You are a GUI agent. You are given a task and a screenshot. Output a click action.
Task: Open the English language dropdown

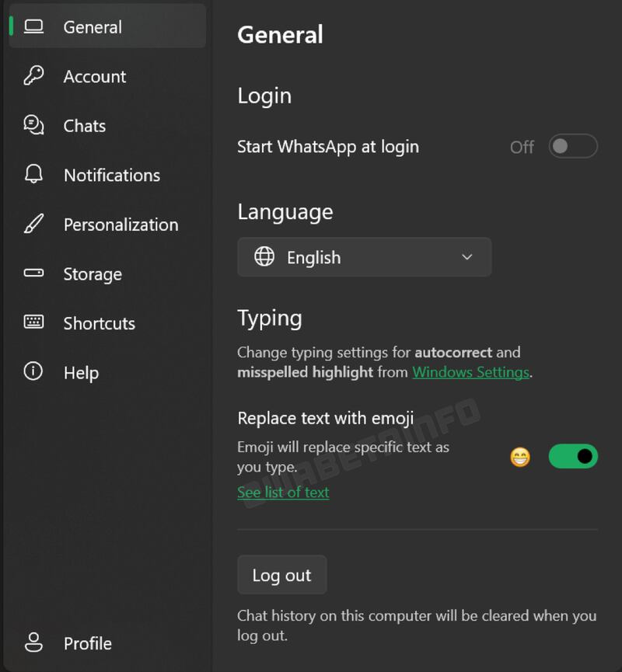coord(364,257)
